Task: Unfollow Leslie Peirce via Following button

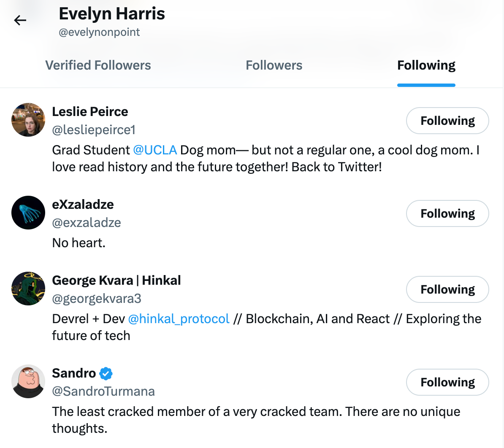Action: coord(447,121)
